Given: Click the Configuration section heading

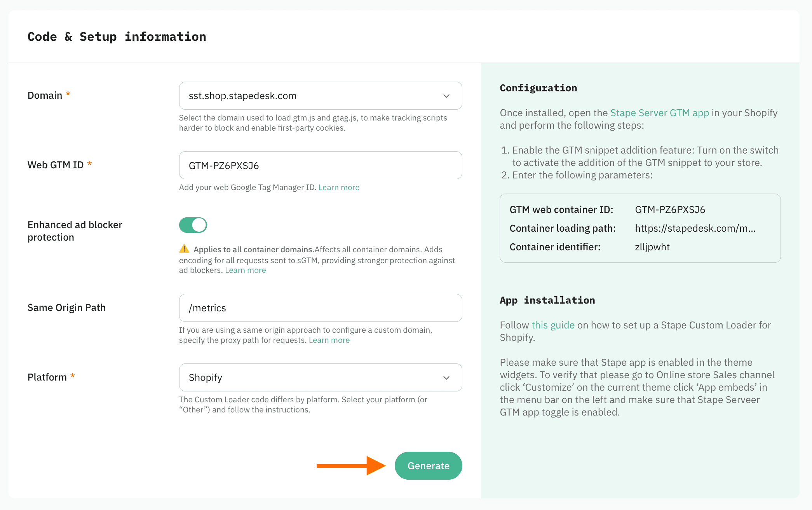Looking at the screenshot, I should (x=538, y=88).
